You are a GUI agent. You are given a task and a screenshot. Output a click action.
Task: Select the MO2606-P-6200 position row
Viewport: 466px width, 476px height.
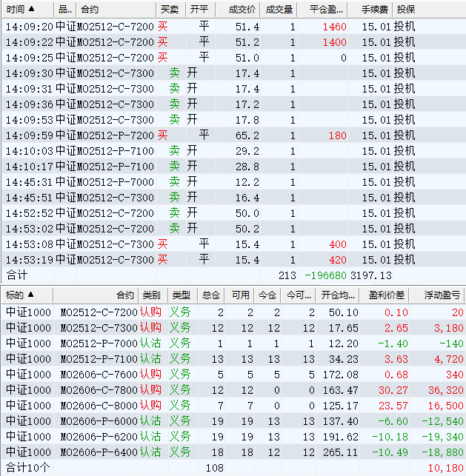pyautogui.click(x=233, y=437)
